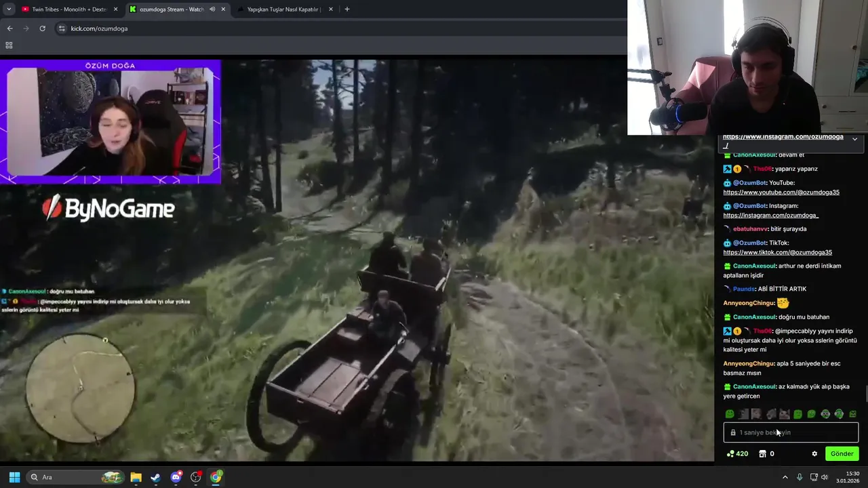Select the first green smiling emote

click(730, 414)
